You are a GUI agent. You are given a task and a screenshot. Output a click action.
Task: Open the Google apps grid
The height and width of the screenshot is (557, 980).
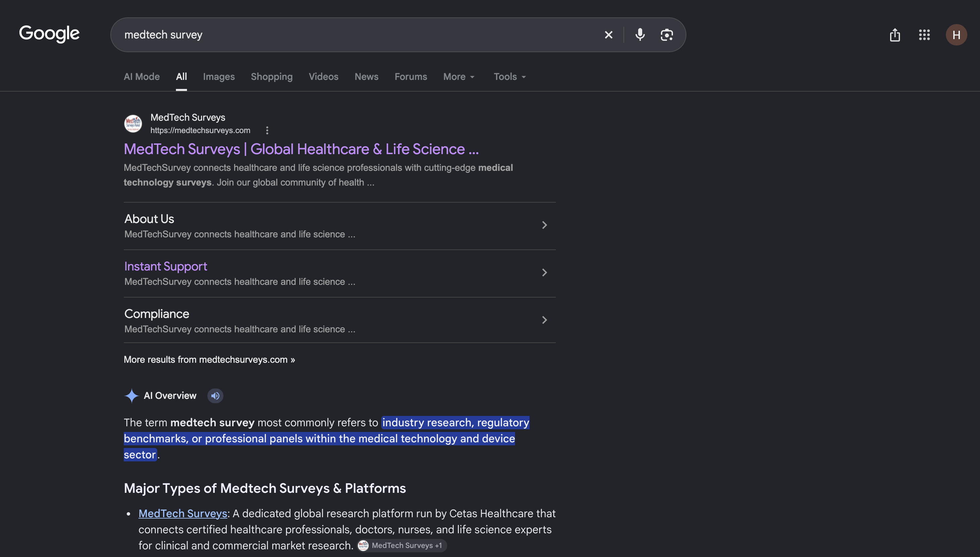pos(924,35)
